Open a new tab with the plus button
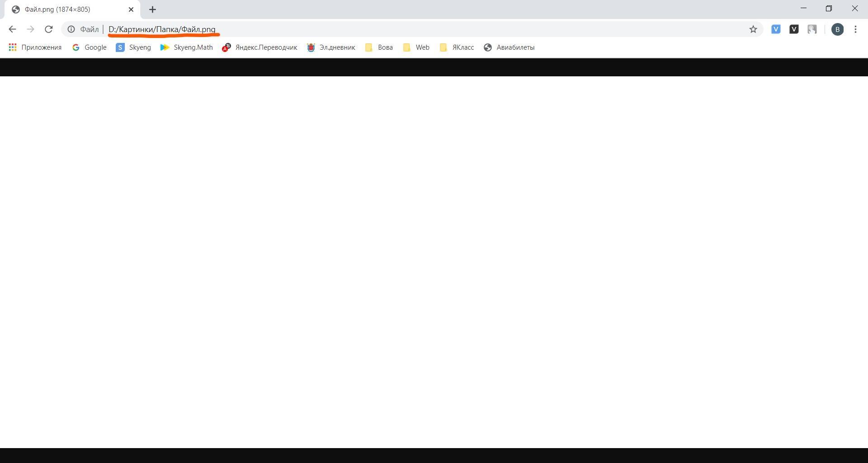Viewport: 868px width, 463px height. click(152, 9)
